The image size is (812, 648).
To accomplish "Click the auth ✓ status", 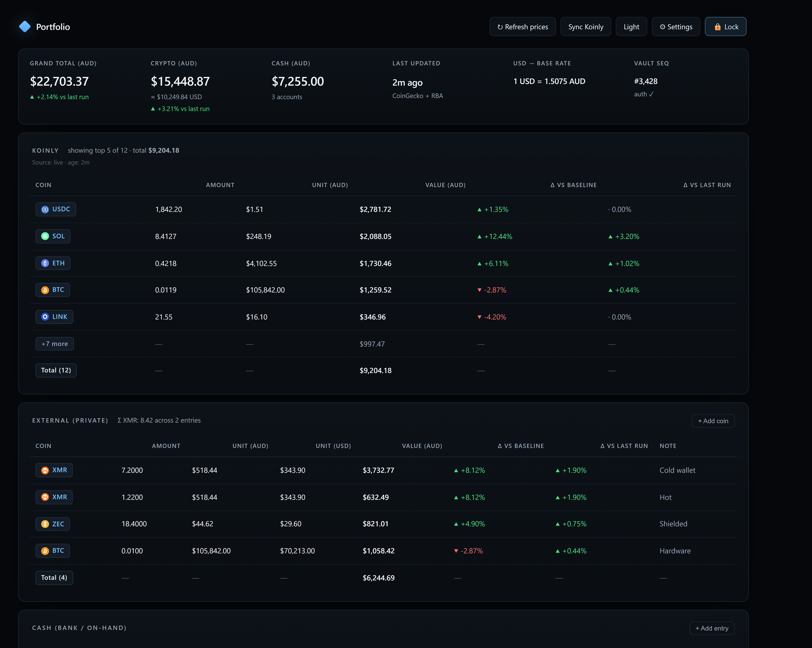I will tap(644, 94).
